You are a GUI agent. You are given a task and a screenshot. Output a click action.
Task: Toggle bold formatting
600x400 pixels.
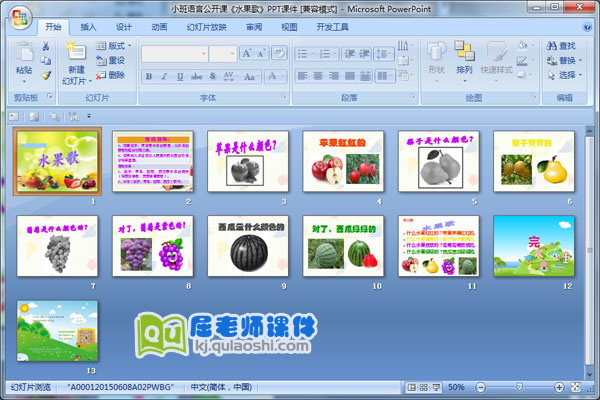click(x=149, y=76)
